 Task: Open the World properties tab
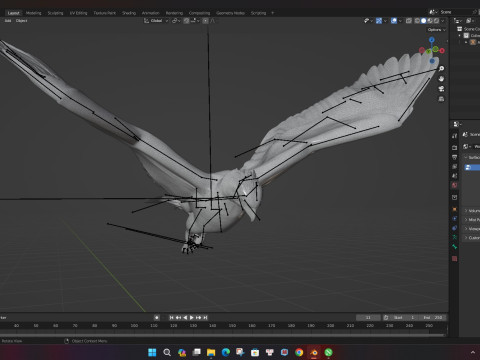pyautogui.click(x=455, y=185)
